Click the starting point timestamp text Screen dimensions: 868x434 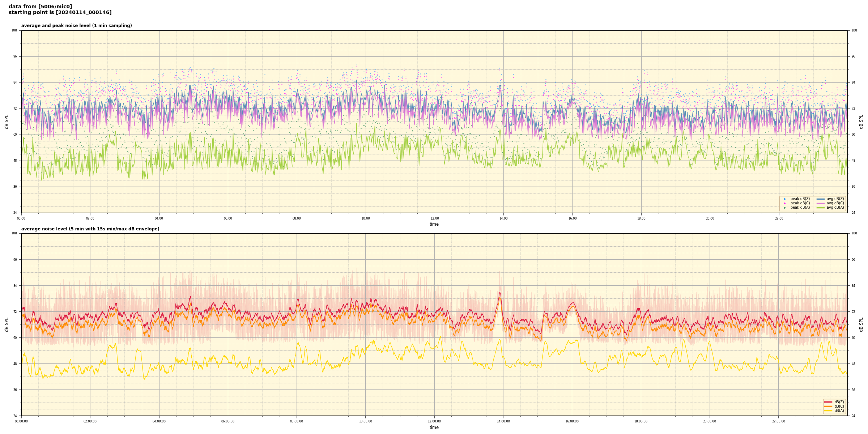60,13
